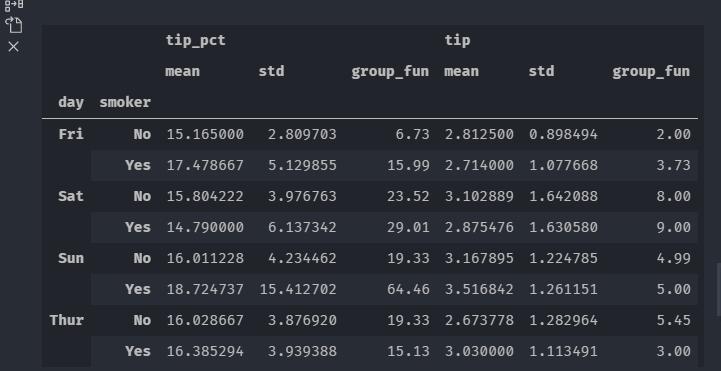Click the cell showing value 64.46
The image size is (721, 371).
[x=408, y=289]
